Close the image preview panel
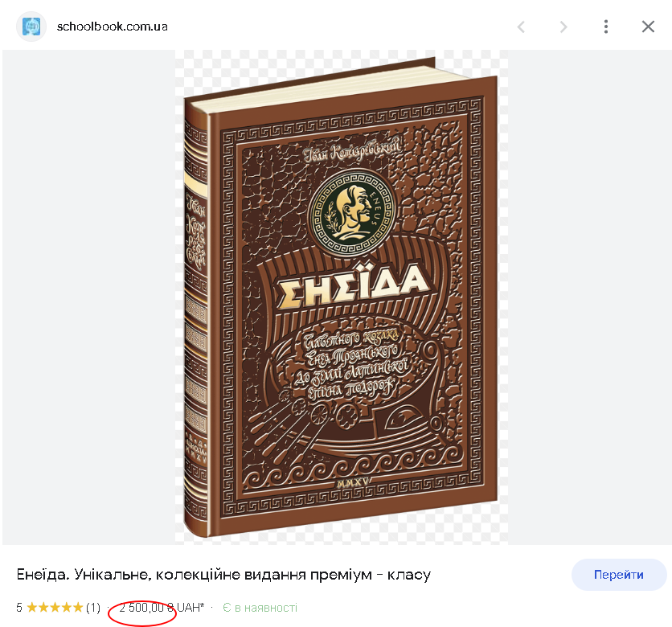Screen dimensions: 672x627 point(648,27)
